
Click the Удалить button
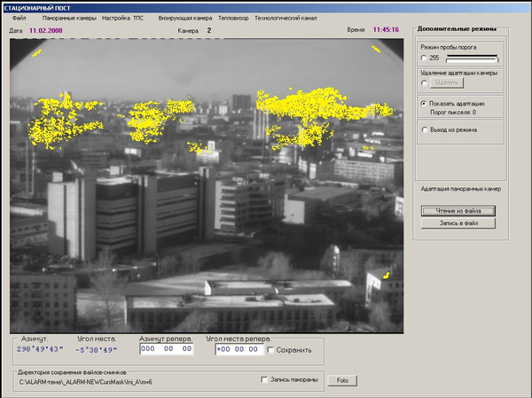tap(446, 82)
